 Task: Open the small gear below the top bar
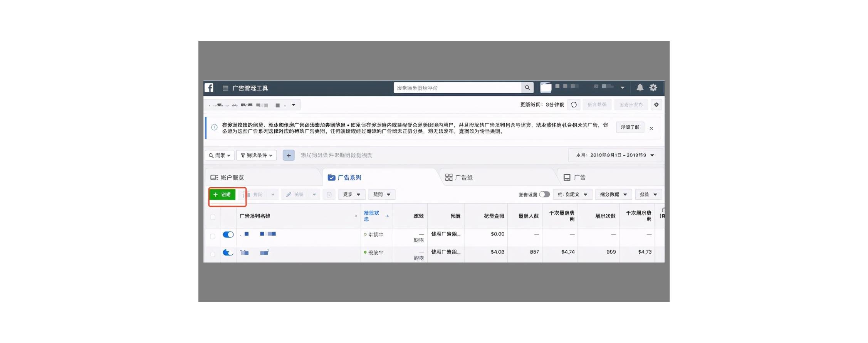click(656, 105)
